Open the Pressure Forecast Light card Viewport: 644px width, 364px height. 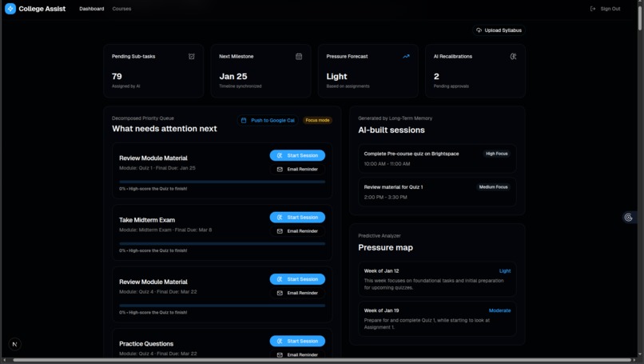[368, 71]
